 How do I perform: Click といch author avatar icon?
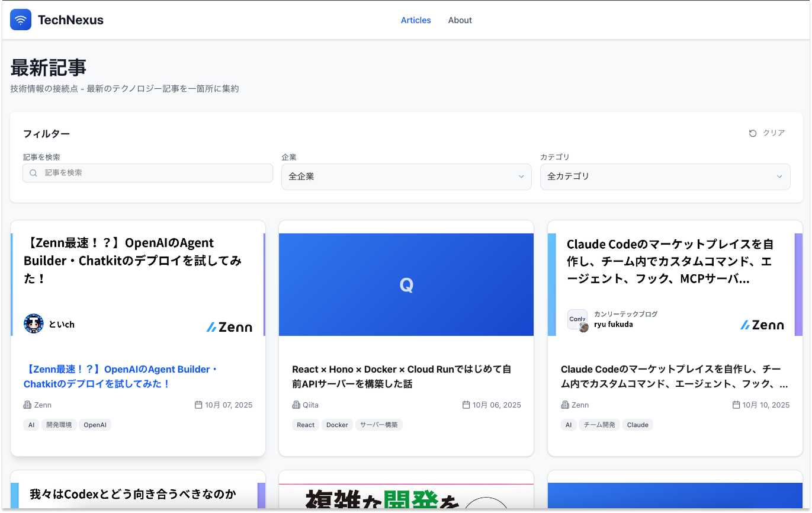tap(34, 324)
